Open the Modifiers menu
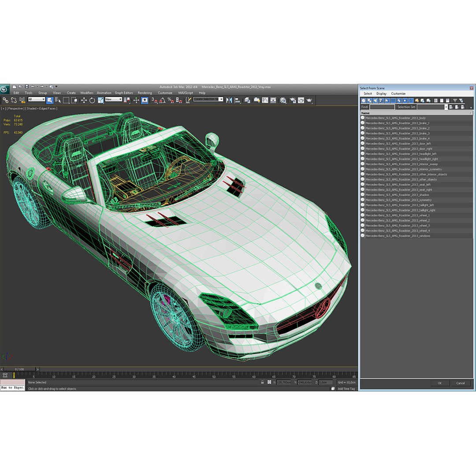The width and height of the screenshot is (476, 476). (87, 93)
